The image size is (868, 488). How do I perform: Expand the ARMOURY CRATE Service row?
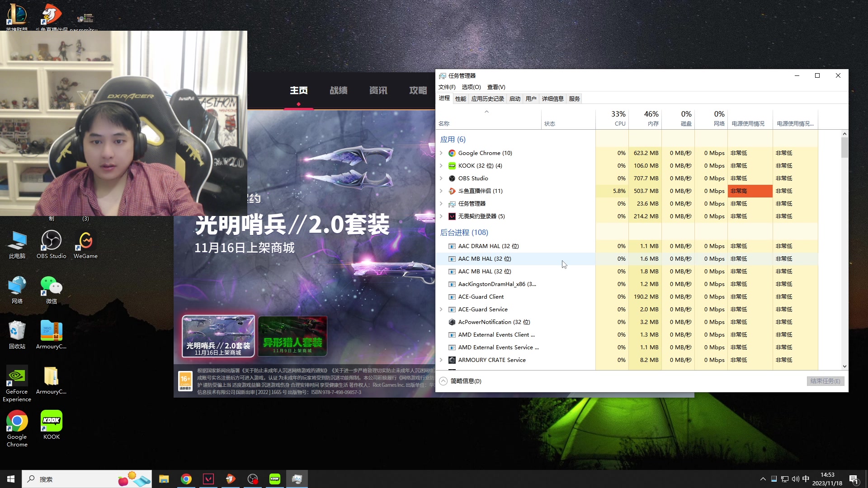(441, 360)
